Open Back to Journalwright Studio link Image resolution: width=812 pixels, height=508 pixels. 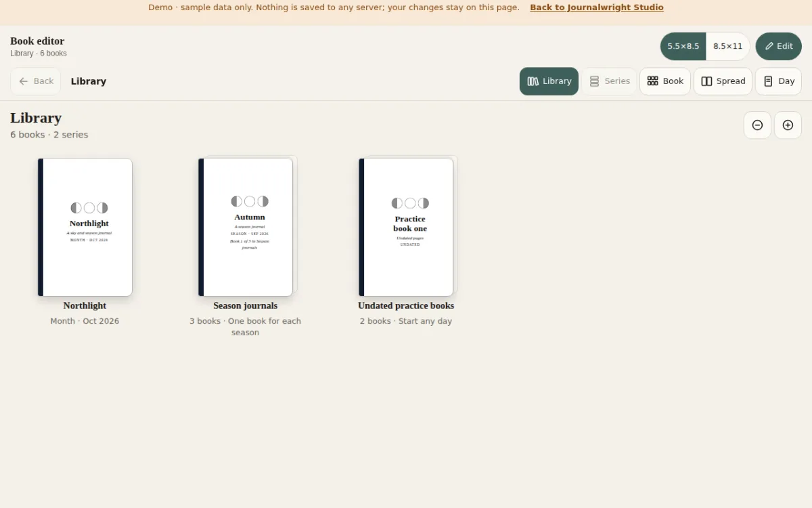click(597, 7)
